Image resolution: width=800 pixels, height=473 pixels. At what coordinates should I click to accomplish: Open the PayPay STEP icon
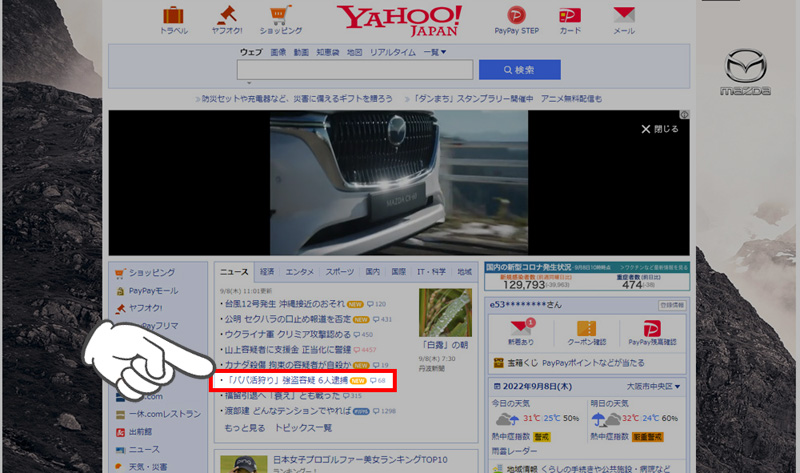pos(516,17)
